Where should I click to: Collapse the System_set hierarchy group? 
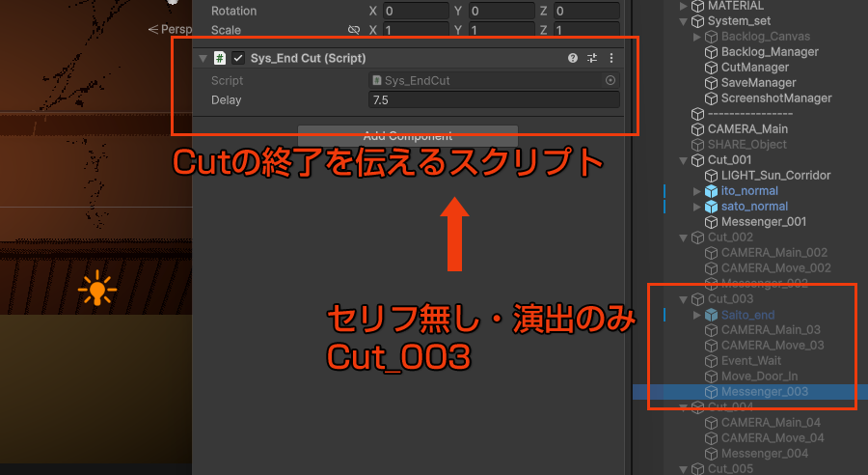684,21
